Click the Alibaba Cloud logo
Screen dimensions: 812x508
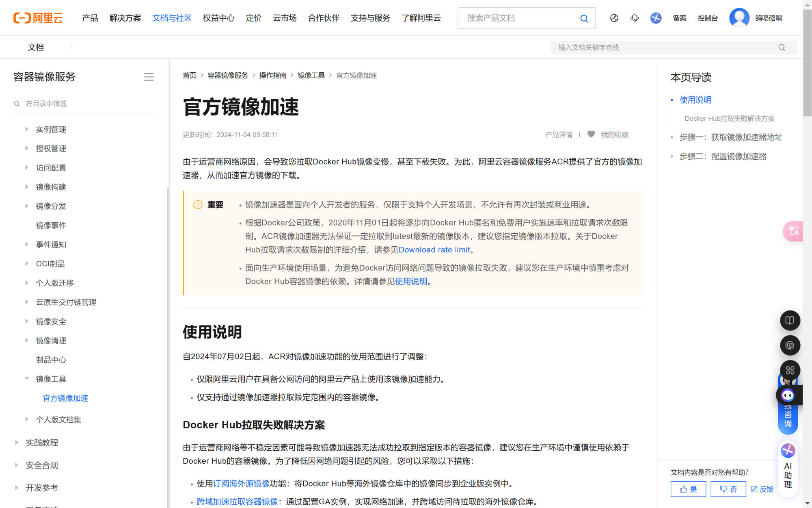coord(38,18)
